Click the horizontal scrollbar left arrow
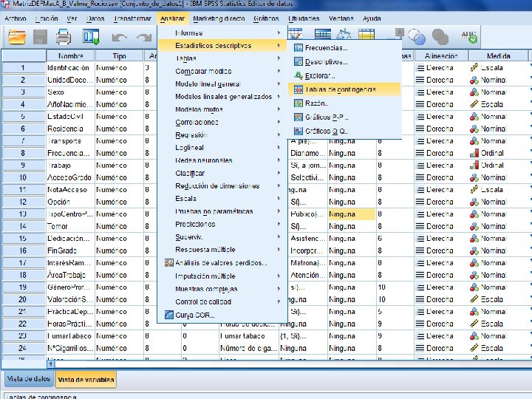 pos(50,364)
